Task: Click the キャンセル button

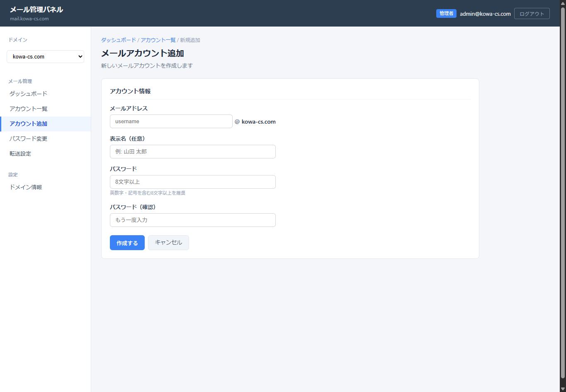Action: (168, 243)
